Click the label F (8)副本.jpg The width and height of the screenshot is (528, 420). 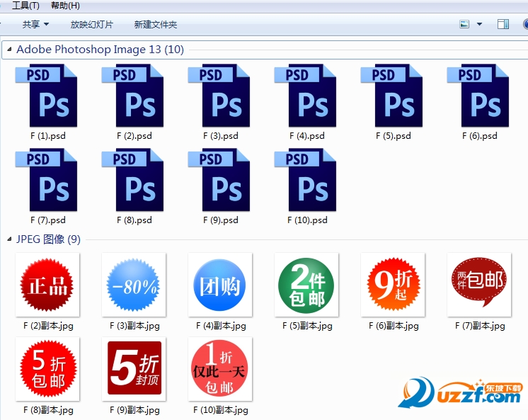(48, 410)
